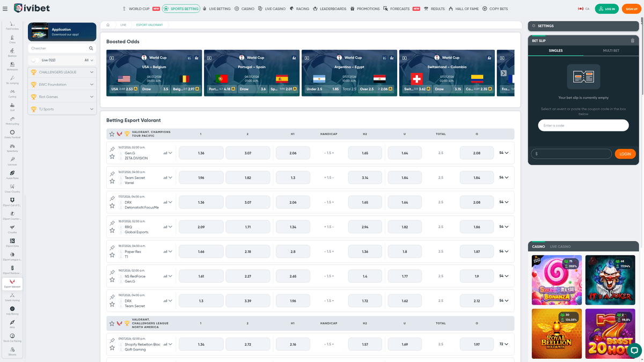
Task: Open the live chat support bubble
Action: click(634, 350)
